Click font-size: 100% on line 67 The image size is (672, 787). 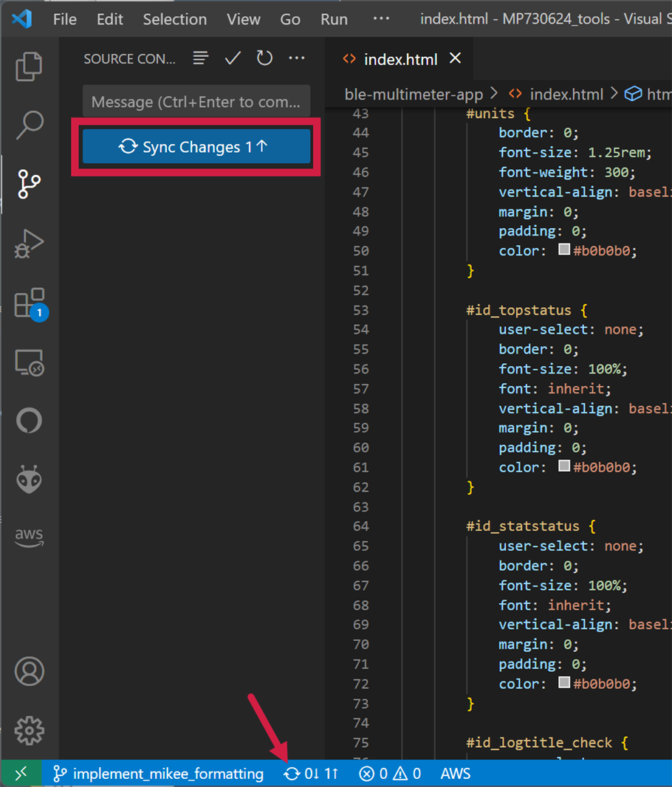pyautogui.click(x=563, y=585)
